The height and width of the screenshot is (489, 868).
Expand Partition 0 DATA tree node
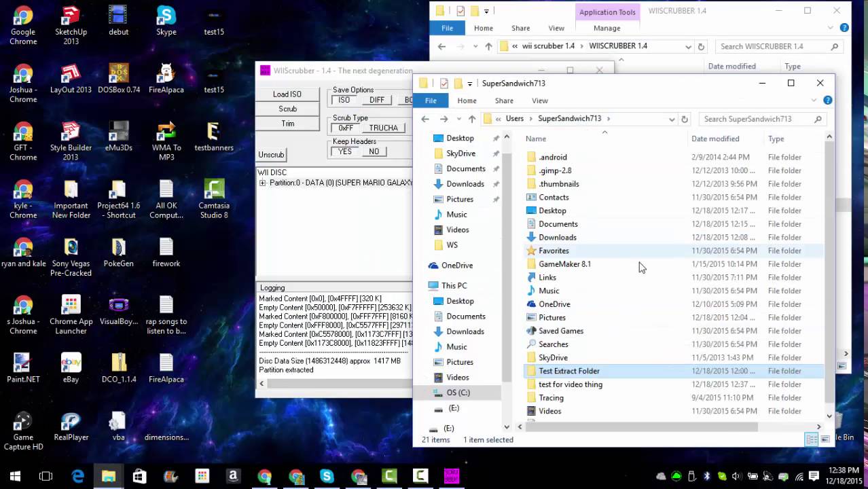pyautogui.click(x=262, y=183)
